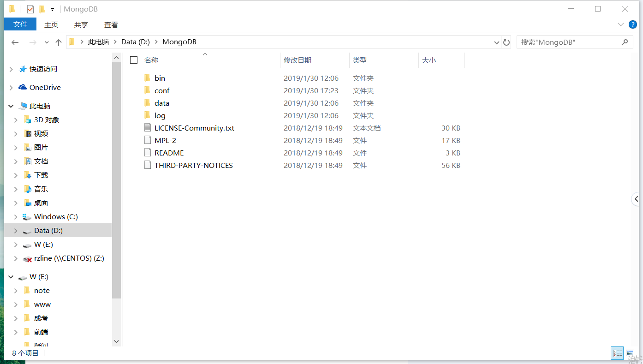The height and width of the screenshot is (364, 643).
Task: Click the THIRD-PARTY-NOTICES file icon
Action: point(148,165)
